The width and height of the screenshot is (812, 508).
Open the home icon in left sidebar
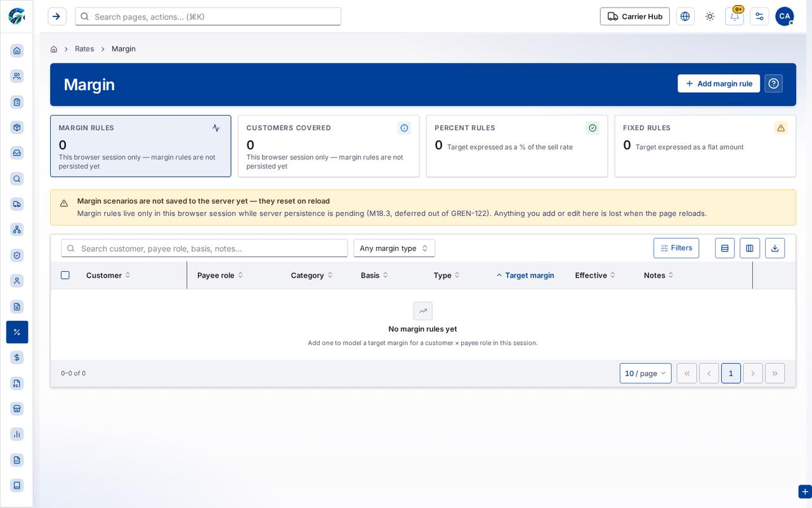click(x=17, y=51)
